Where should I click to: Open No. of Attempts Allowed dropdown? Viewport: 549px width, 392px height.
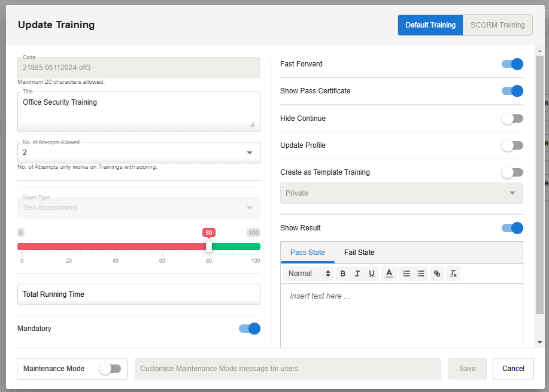tap(139, 153)
